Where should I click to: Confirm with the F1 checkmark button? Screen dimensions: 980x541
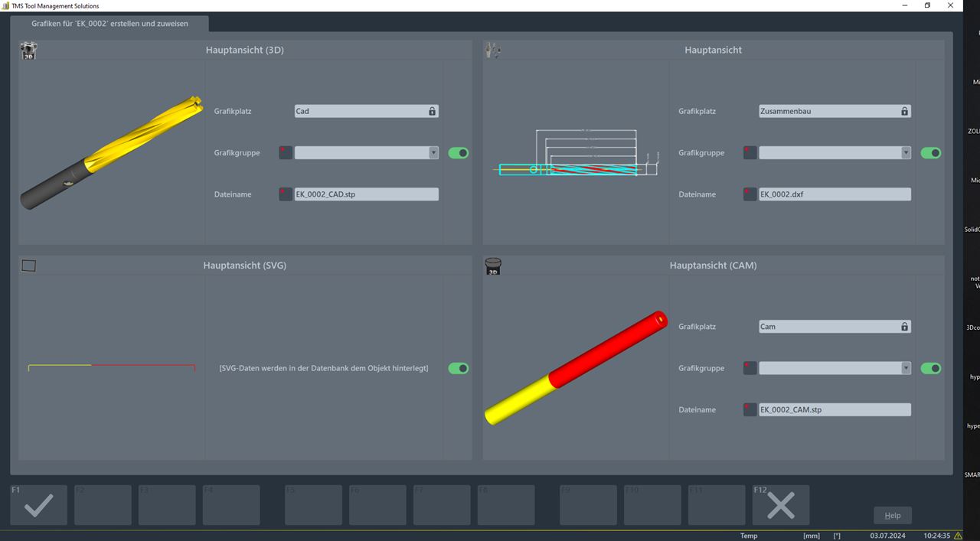tap(38, 504)
